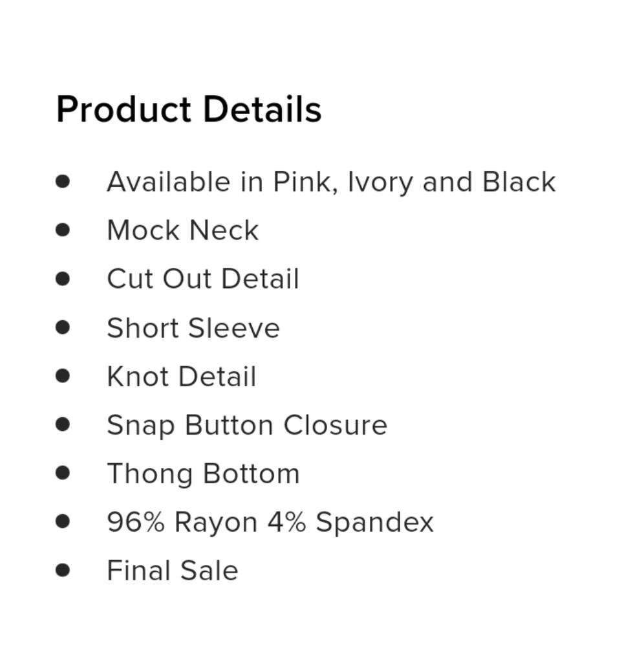Click the Thong Bottom text

pyautogui.click(x=202, y=474)
